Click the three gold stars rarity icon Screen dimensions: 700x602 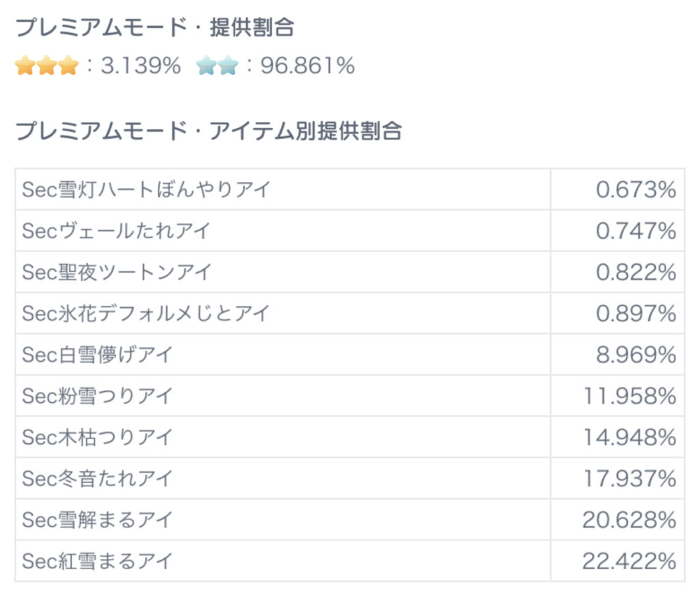[46, 66]
